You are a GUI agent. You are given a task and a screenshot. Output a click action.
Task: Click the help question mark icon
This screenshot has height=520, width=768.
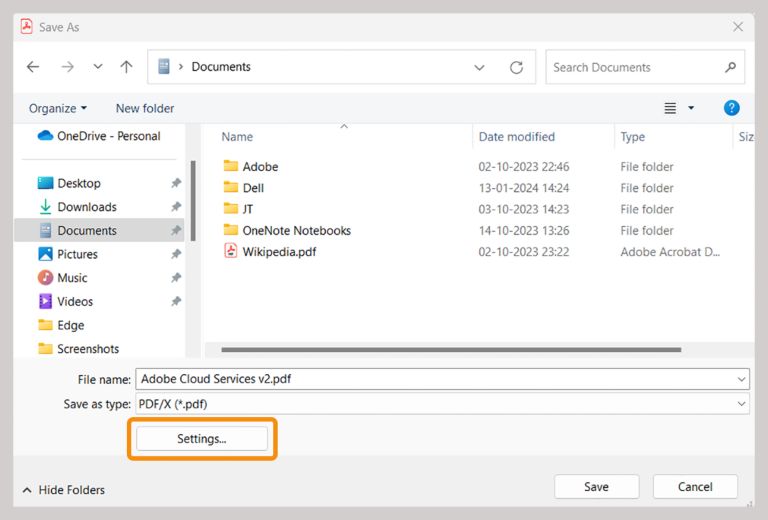(x=731, y=108)
